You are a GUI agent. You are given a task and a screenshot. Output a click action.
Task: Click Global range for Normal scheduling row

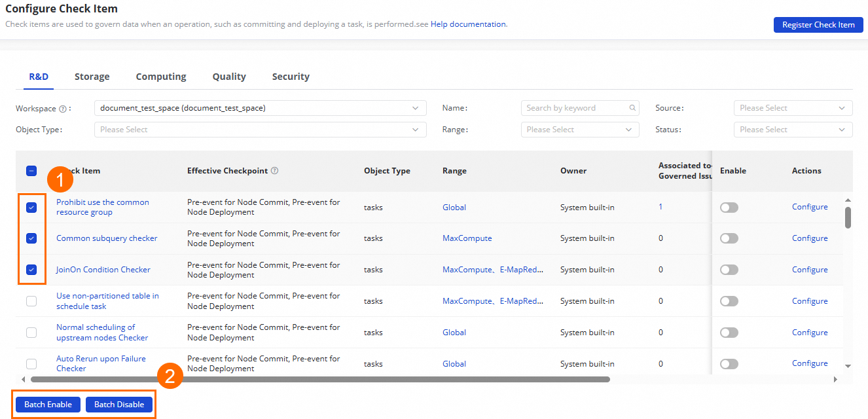coord(454,333)
